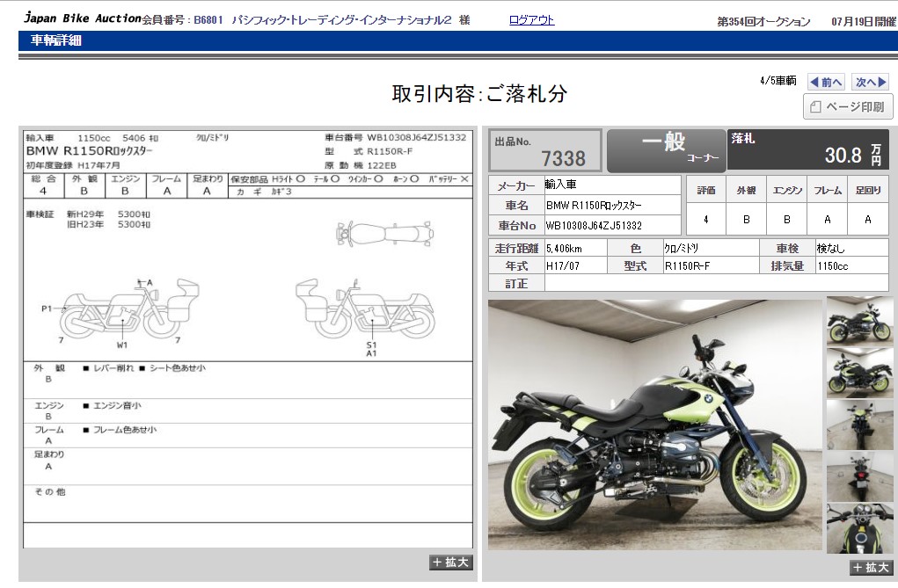Screen dimensions: 898x588
Task: Click the 訂正 row label
Action: [516, 283]
